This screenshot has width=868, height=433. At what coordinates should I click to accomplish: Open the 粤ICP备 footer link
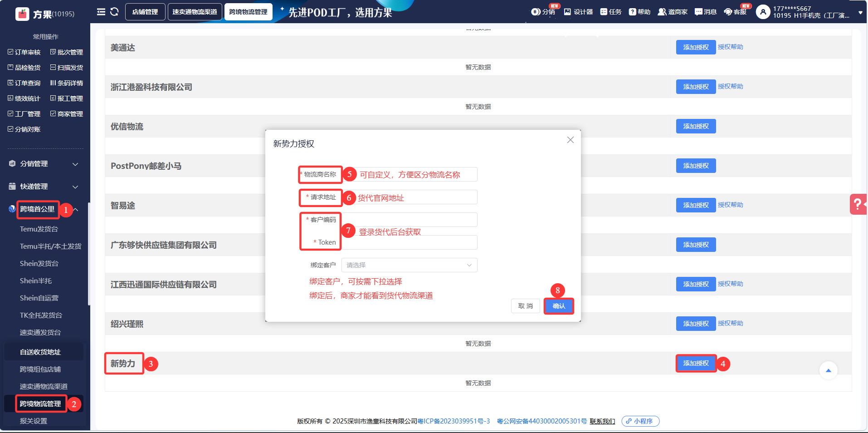454,421
